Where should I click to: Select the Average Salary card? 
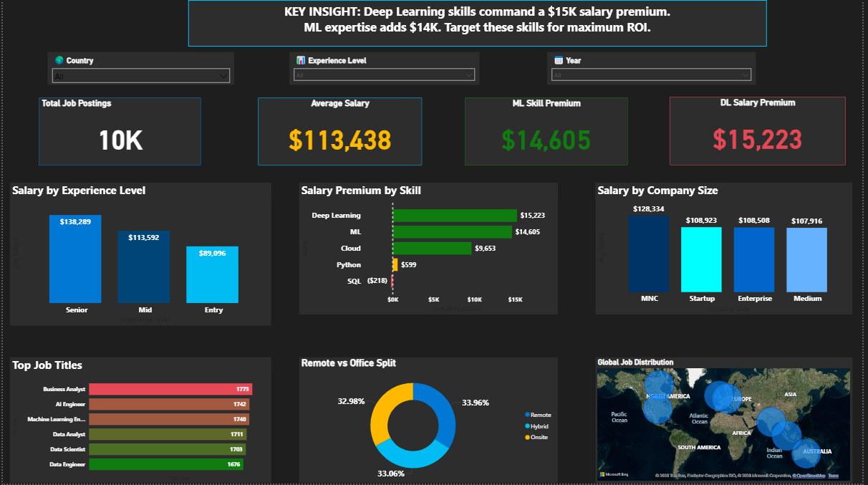click(x=340, y=131)
